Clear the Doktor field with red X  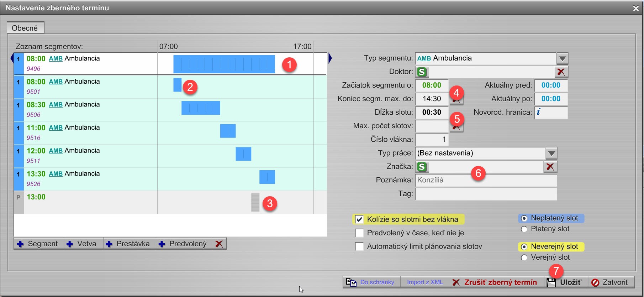click(x=561, y=72)
